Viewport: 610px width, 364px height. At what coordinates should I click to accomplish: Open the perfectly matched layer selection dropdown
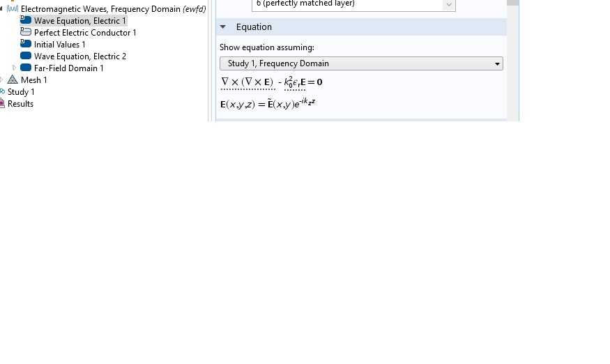[x=353, y=5]
